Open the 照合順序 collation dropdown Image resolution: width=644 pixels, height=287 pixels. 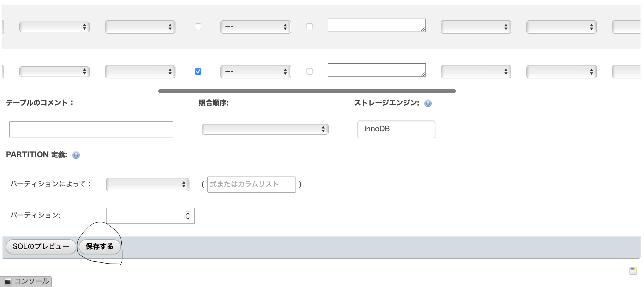pos(265,129)
